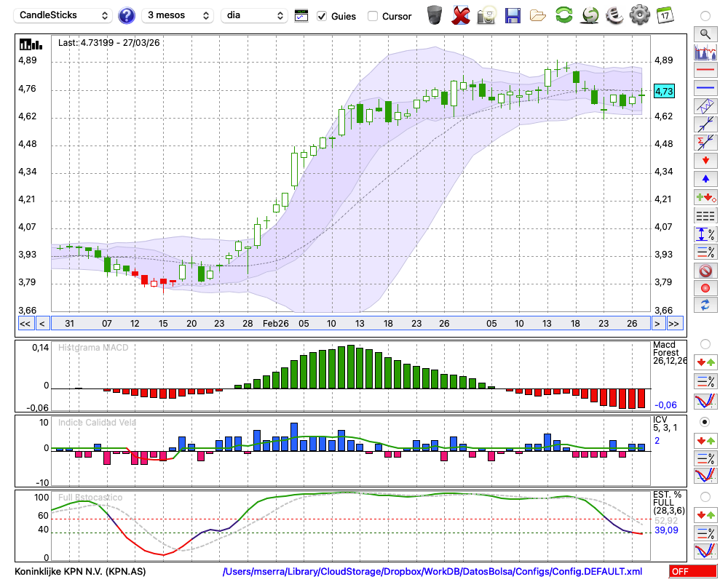This screenshot has width=728, height=582.
Task: Uncheck the Guies checkbox
Action: coord(322,16)
